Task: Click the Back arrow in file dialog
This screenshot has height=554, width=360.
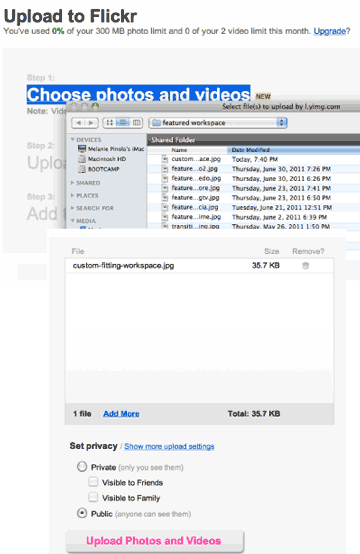Action: tap(78, 123)
